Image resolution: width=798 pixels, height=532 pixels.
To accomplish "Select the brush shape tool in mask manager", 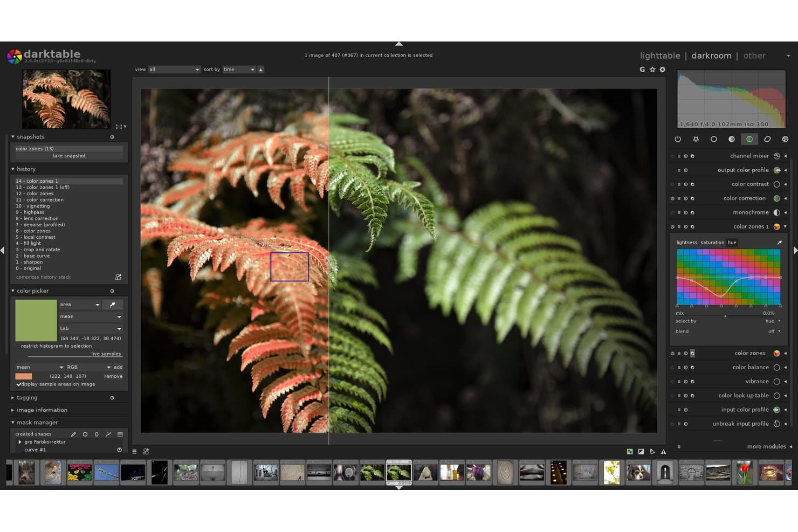I will [73, 434].
